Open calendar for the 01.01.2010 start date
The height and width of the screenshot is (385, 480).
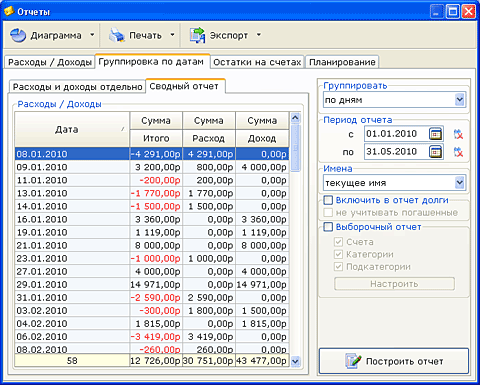tap(436, 134)
